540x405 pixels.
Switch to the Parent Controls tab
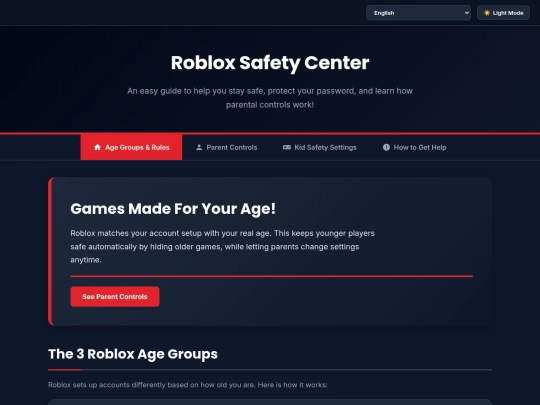click(227, 147)
